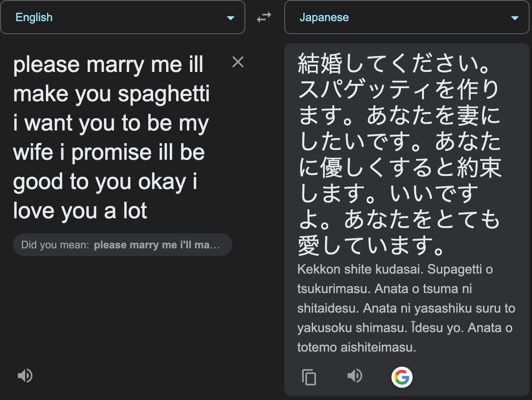Screen dimensions: 532x400
Task: Accept the 'Did you mean' suggestion
Action: point(123,245)
